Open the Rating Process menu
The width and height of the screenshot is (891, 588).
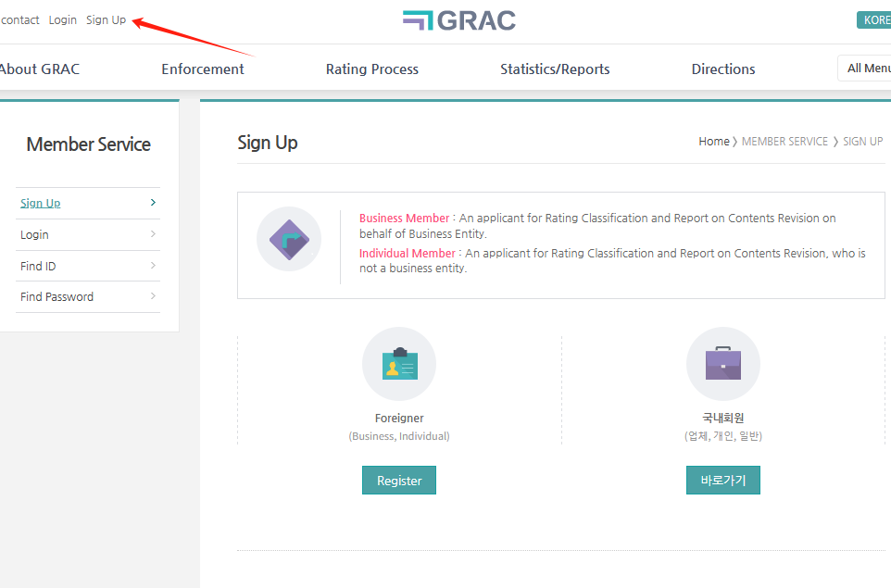click(372, 69)
